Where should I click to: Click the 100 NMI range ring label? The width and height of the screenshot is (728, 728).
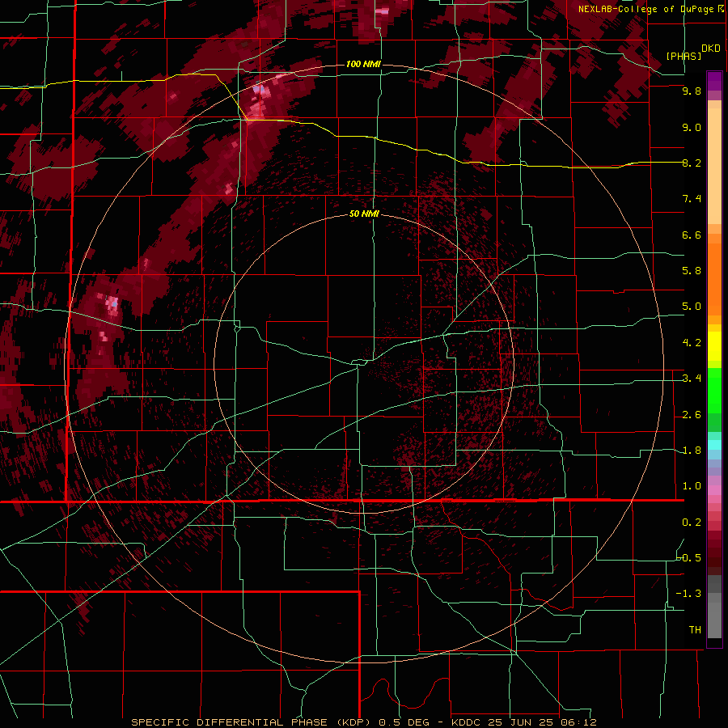(363, 64)
